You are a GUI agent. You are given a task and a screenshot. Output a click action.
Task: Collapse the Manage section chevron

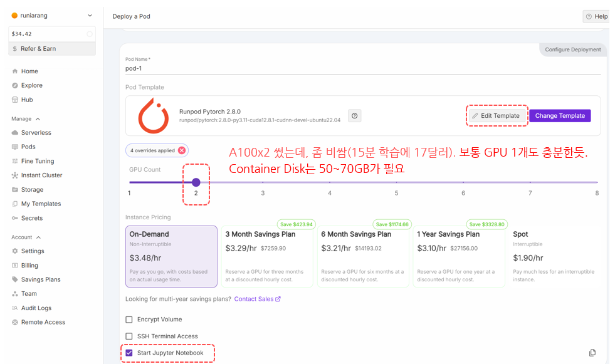38,118
